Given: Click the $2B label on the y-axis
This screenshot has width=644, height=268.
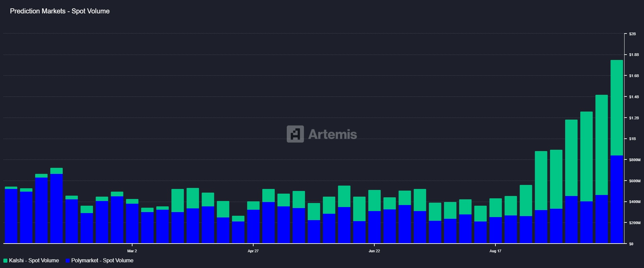Looking at the screenshot, I should [632, 34].
